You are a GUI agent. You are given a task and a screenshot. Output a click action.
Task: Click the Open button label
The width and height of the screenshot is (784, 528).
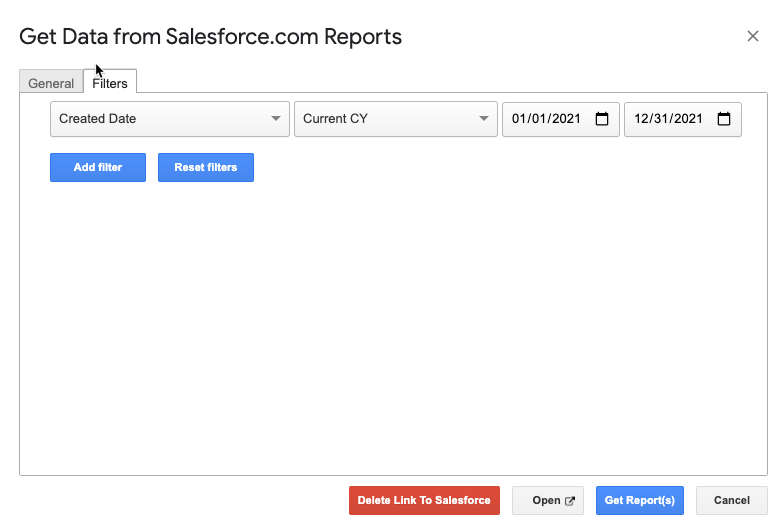546,500
